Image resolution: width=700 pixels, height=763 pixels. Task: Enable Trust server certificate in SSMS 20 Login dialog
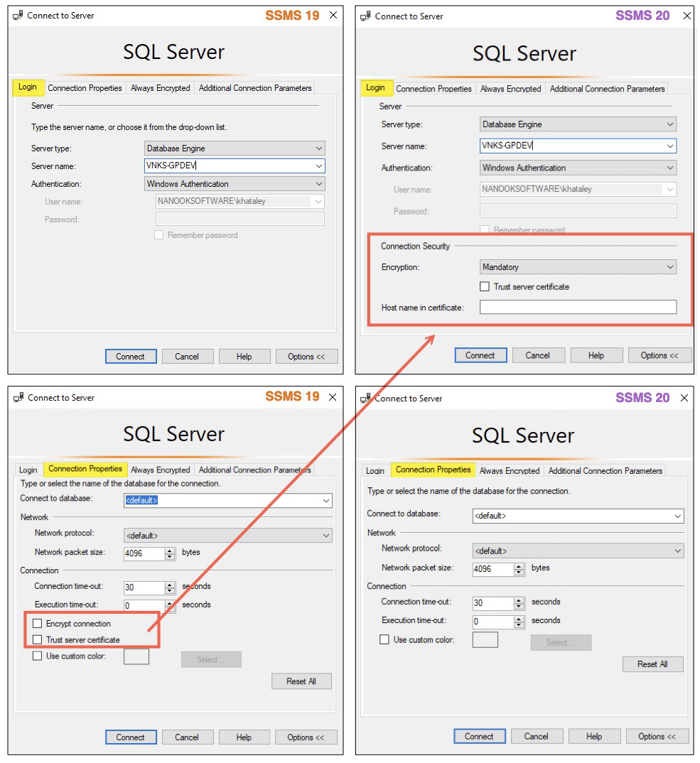485,286
